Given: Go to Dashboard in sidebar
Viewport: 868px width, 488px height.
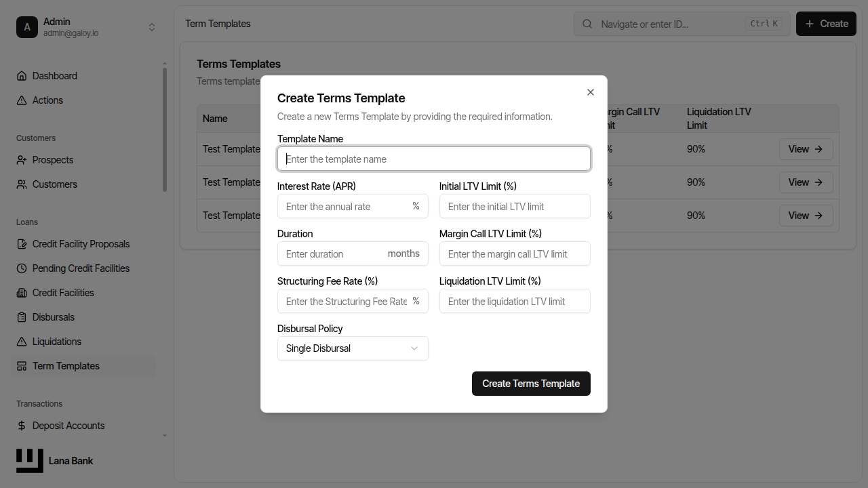Looking at the screenshot, I should pos(55,76).
